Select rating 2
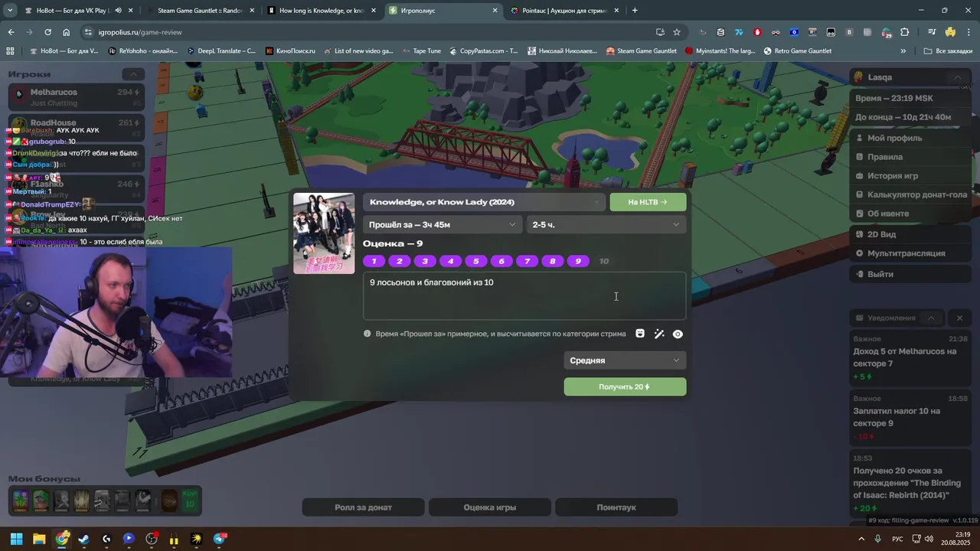 pos(400,261)
